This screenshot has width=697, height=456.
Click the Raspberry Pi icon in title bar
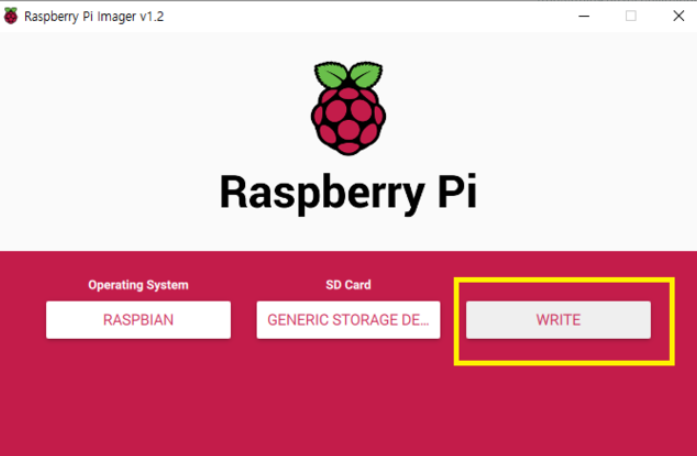click(11, 16)
